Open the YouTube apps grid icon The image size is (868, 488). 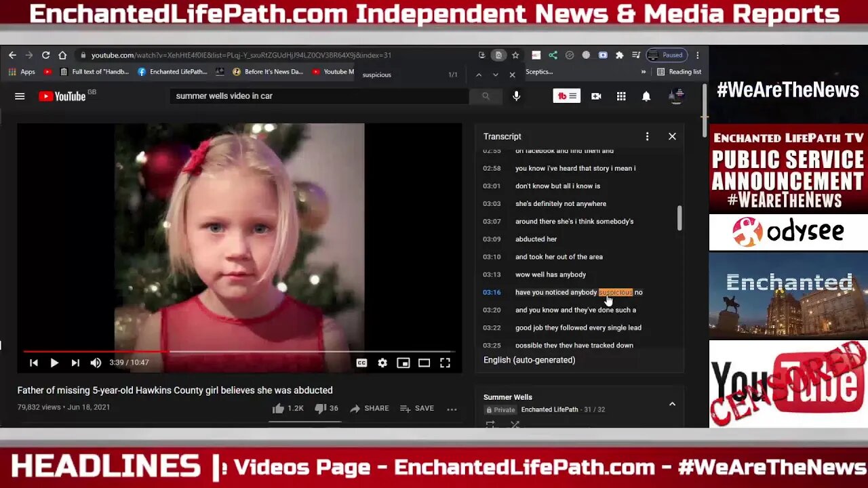(x=621, y=96)
